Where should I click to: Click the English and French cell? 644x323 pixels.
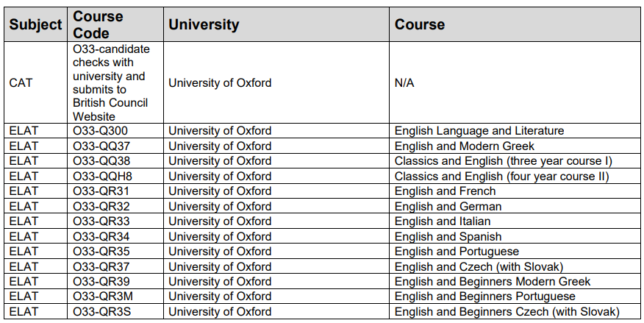click(515, 191)
